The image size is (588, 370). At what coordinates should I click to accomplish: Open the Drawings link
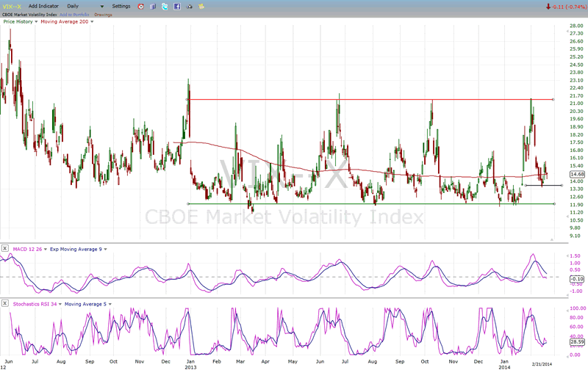[103, 15]
